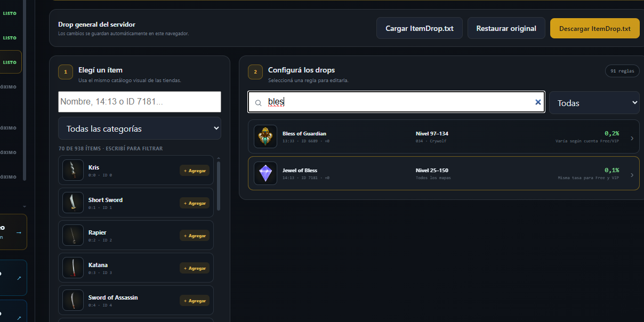
Task: Open the Todas filter dropdown
Action: 594,102
